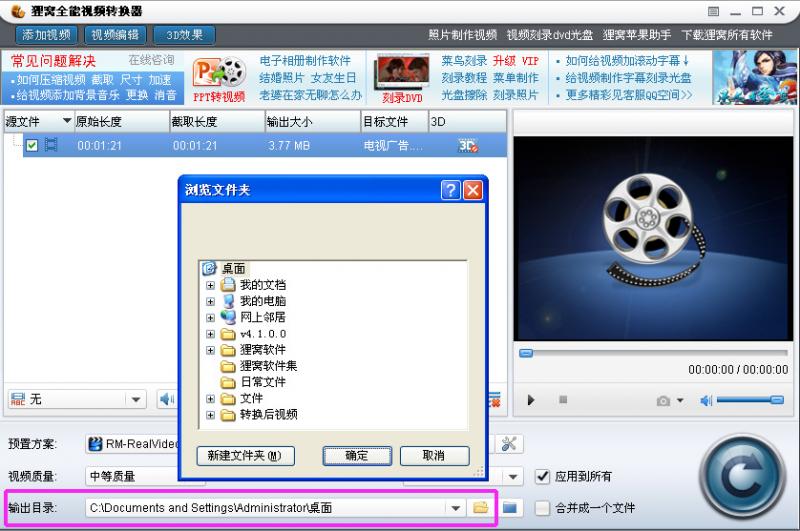Screen dimensions: 800x531
Task: Click the stop button under video preview
Action: pos(563,400)
